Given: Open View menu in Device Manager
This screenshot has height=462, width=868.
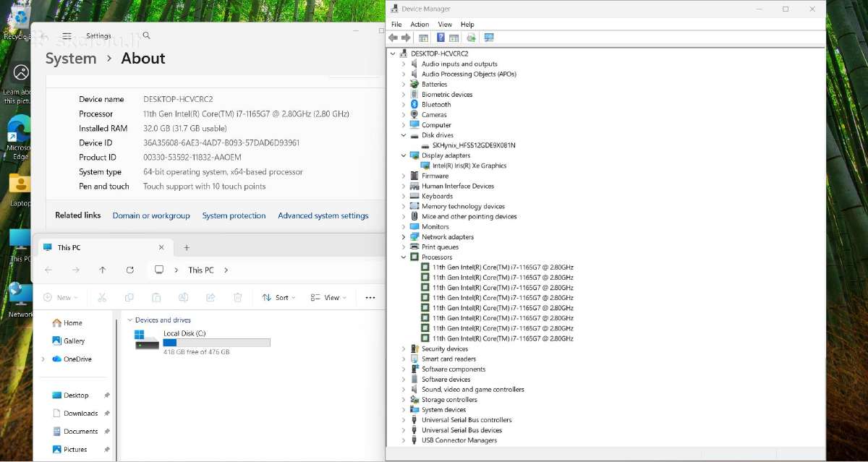Looking at the screenshot, I should (445, 24).
